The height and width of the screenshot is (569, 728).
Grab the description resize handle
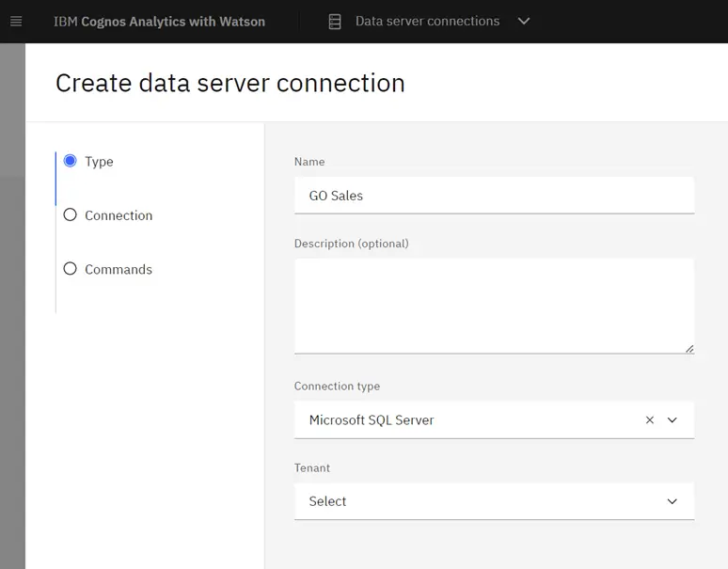pos(689,349)
